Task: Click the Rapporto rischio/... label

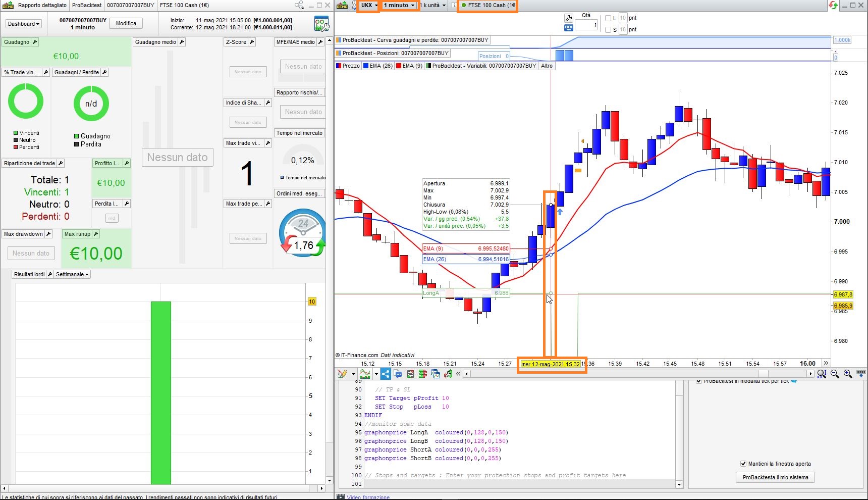Action: [x=299, y=92]
